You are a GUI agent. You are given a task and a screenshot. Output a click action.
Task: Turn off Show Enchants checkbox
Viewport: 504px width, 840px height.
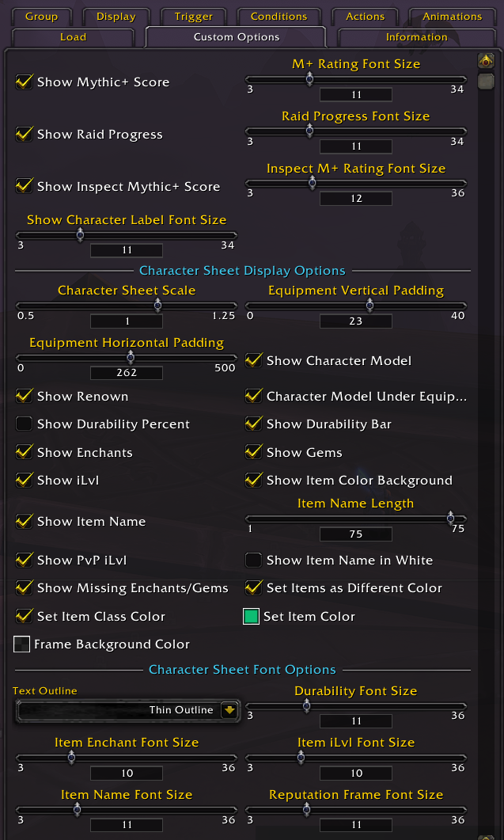pyautogui.click(x=25, y=453)
